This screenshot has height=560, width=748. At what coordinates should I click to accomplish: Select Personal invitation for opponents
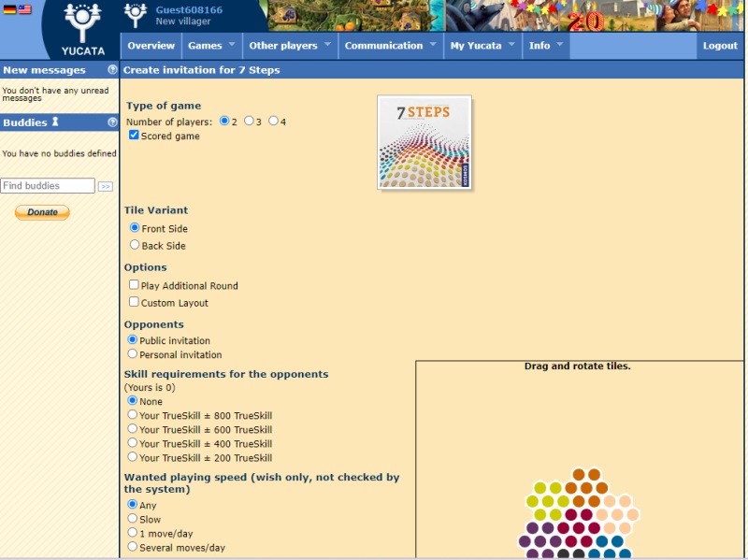[134, 353]
